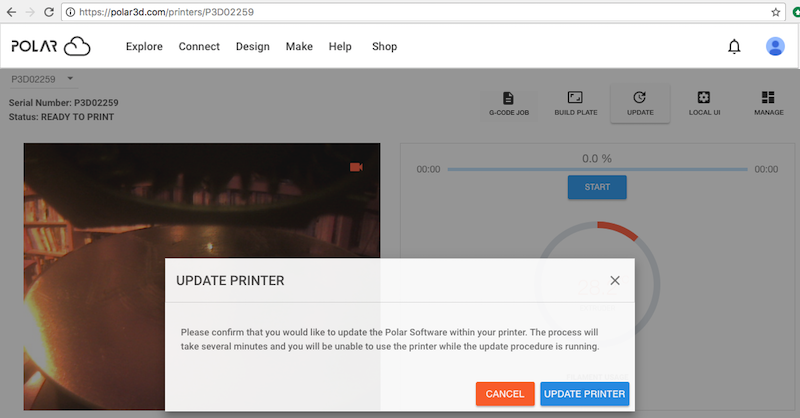Reload the page with the refresh icon
Screen dimensions: 800x418
49,12
